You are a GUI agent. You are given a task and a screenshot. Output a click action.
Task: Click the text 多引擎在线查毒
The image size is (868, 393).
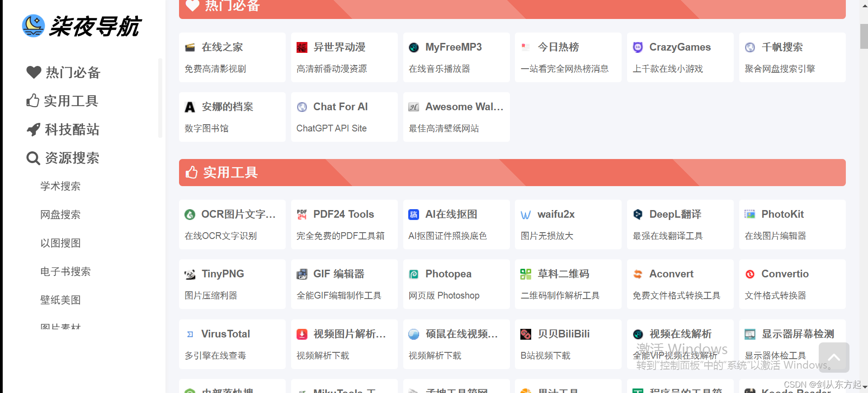click(x=215, y=356)
